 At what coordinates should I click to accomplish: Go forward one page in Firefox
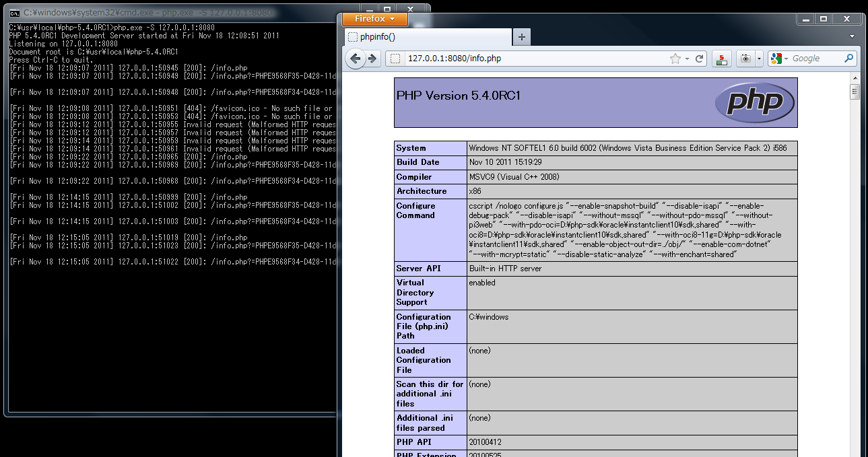point(372,59)
